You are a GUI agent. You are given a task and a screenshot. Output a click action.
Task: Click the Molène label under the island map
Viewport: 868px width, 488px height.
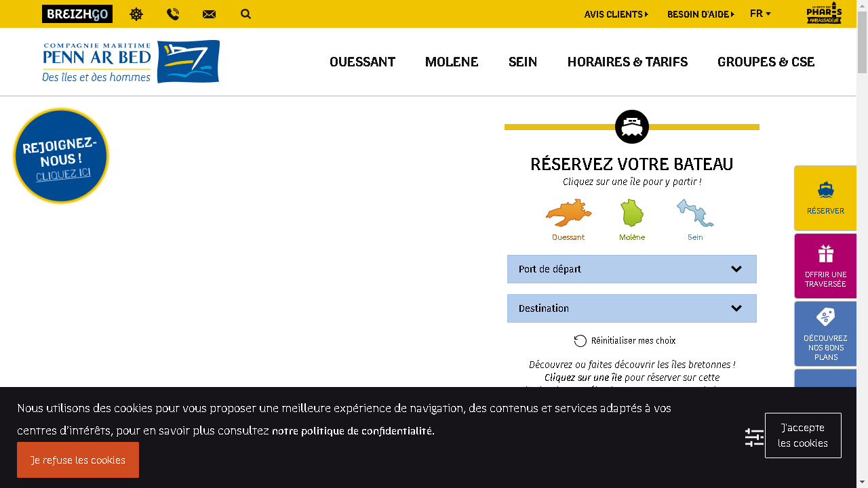632,237
